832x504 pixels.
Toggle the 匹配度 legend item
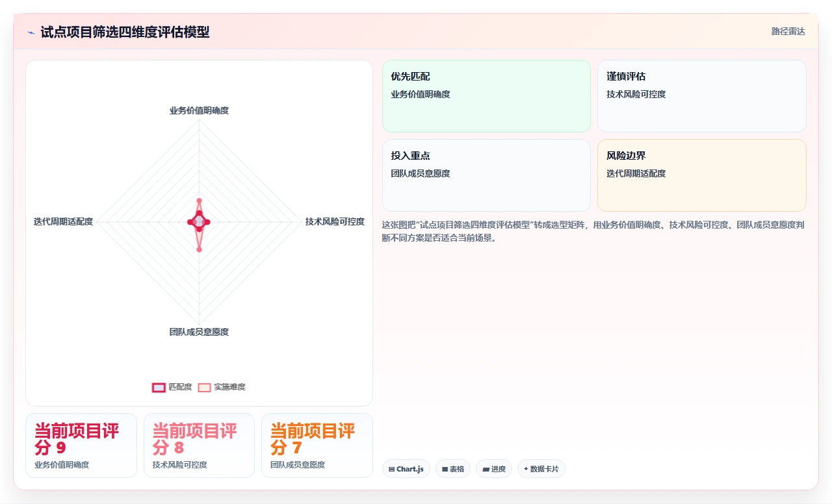click(x=172, y=387)
